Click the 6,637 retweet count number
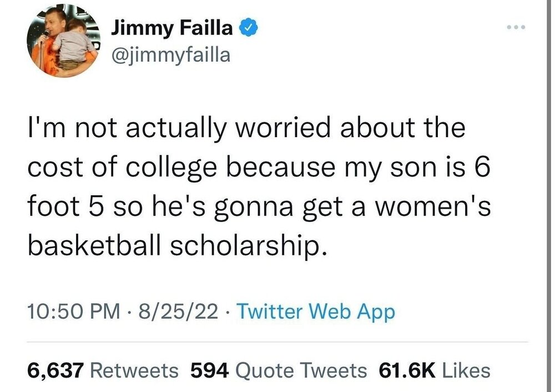555x392 pixels. click(56, 369)
